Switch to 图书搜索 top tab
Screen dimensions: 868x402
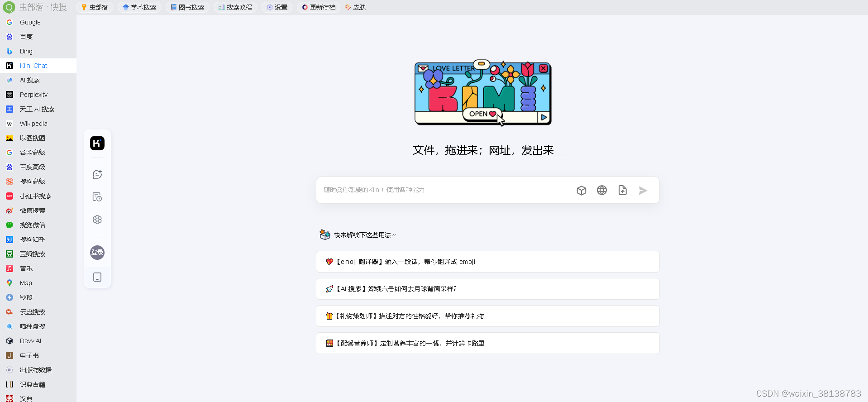pos(187,7)
